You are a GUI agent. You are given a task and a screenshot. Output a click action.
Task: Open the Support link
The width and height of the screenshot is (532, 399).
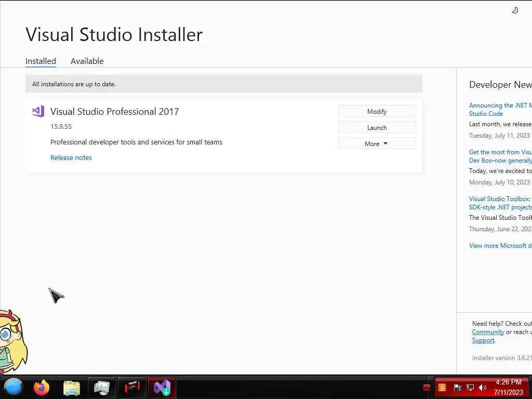(483, 340)
